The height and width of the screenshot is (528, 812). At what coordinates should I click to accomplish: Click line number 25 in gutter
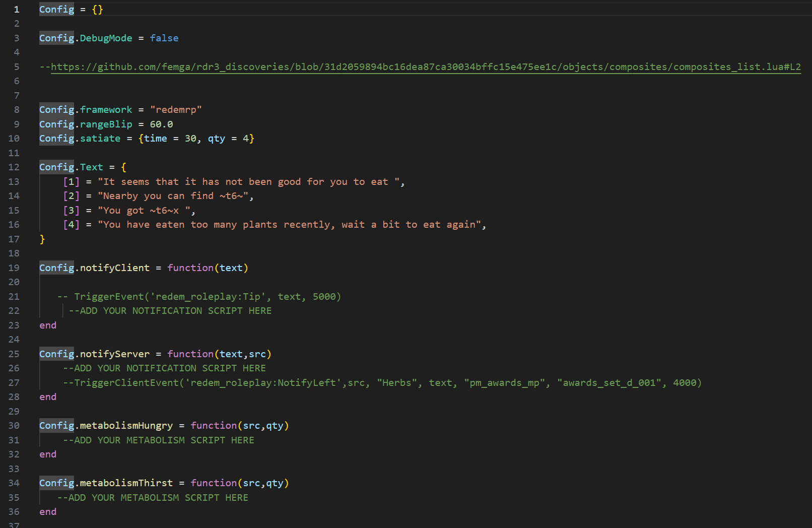pyautogui.click(x=14, y=354)
